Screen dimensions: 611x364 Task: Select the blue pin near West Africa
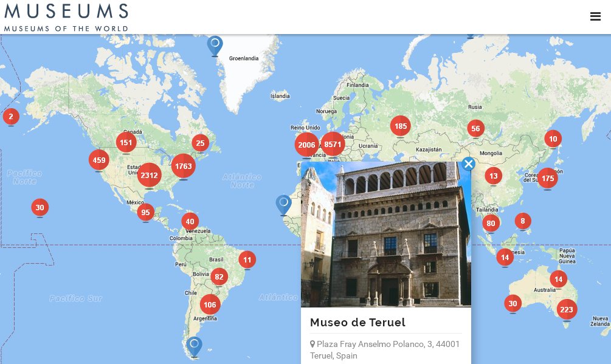pos(283,202)
